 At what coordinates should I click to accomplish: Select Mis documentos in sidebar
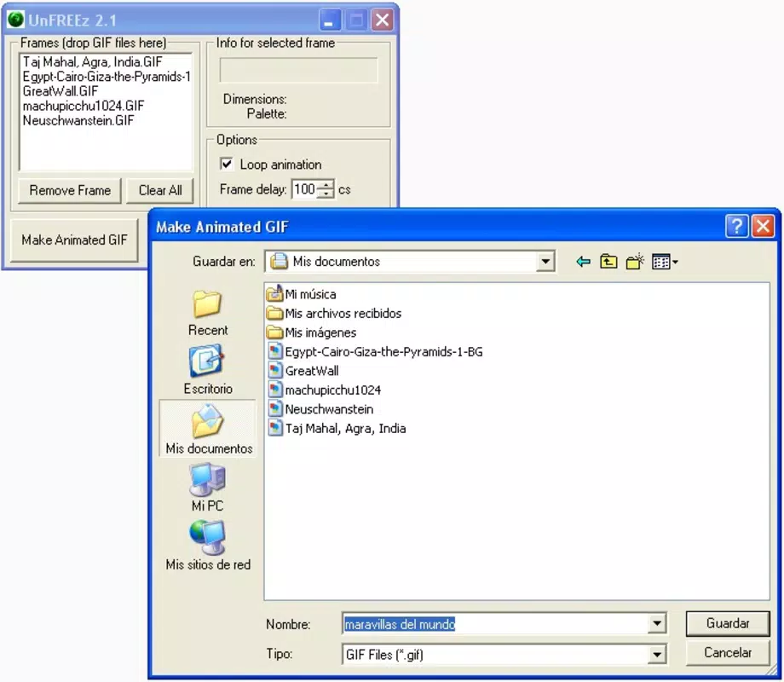(209, 428)
